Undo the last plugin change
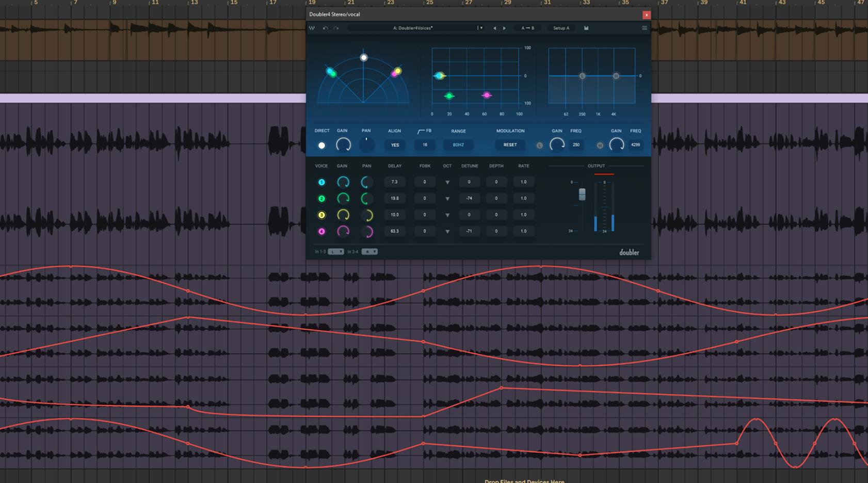 [x=325, y=28]
